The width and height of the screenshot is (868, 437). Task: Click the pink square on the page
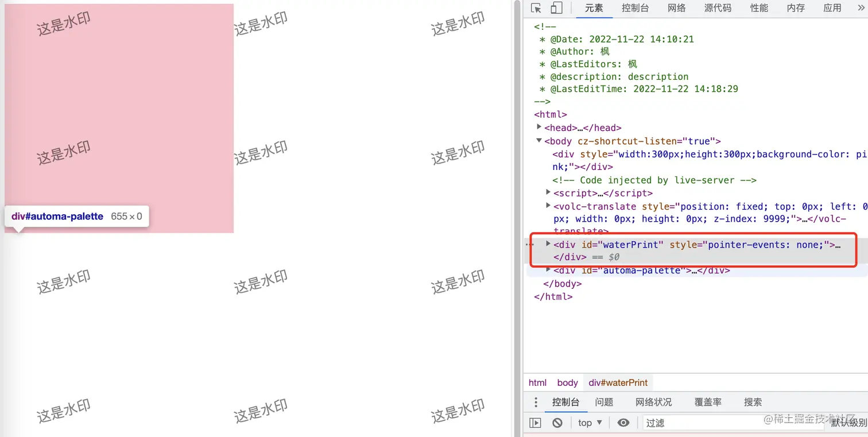pos(119,118)
